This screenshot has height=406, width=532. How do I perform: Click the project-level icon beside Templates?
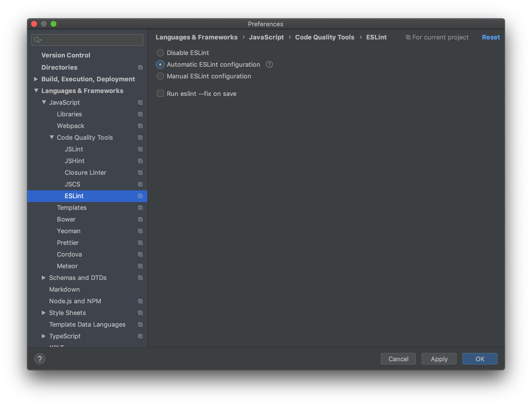coord(140,208)
